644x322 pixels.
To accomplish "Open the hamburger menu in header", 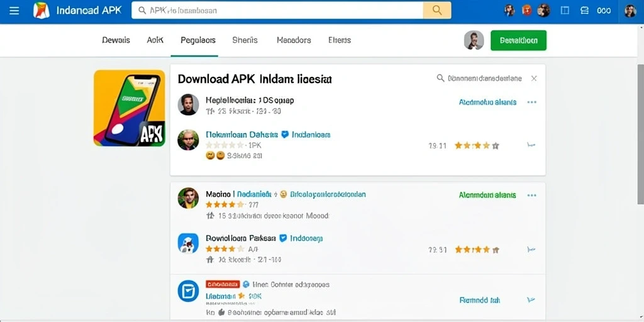I will tap(14, 10).
